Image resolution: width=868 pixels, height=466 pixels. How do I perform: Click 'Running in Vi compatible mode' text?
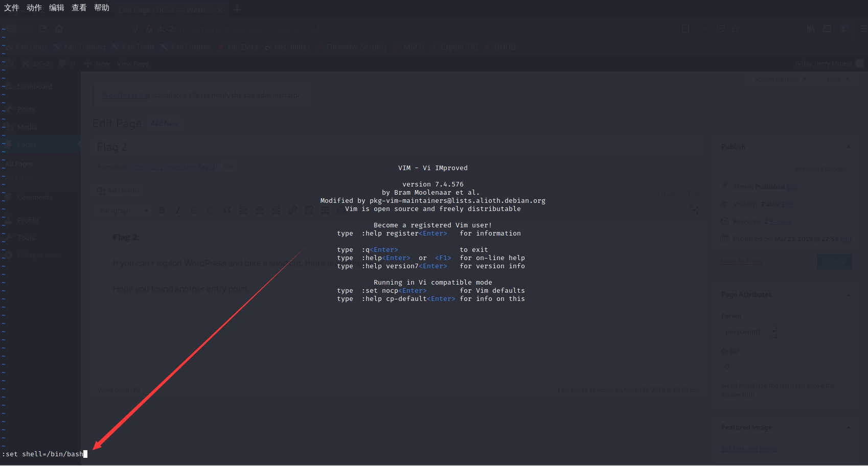click(x=433, y=282)
